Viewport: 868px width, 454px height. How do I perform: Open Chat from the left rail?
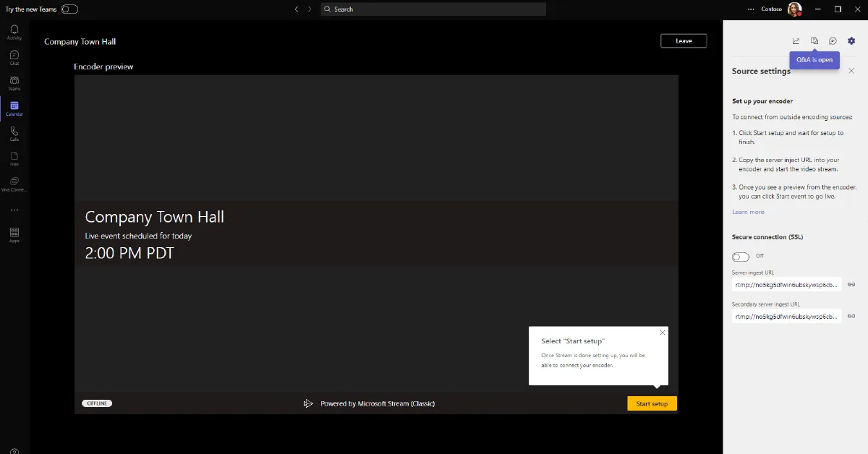point(14,58)
